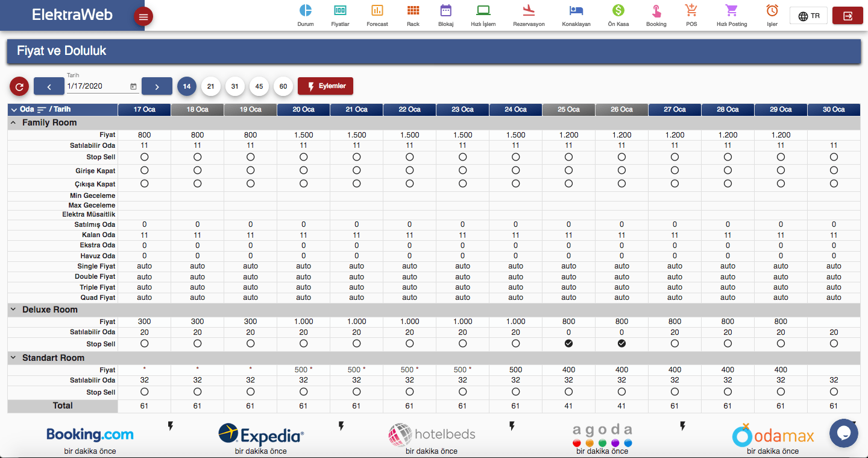Open the Hızlı Posting cart icon

click(x=731, y=10)
